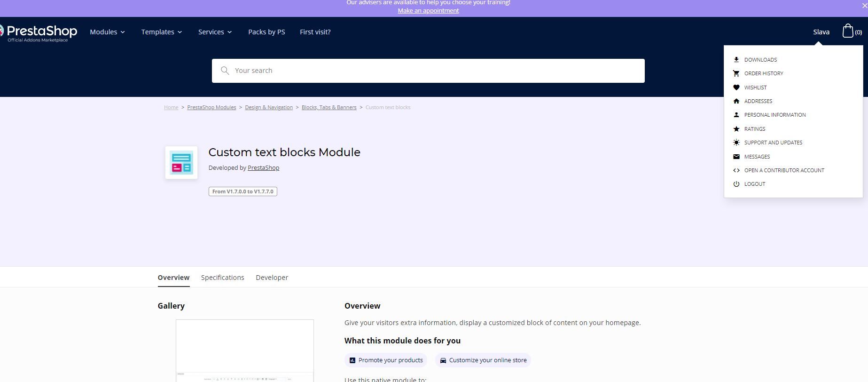Click Customize your online store tag label
The width and height of the screenshot is (868, 382).
pyautogui.click(x=488, y=360)
